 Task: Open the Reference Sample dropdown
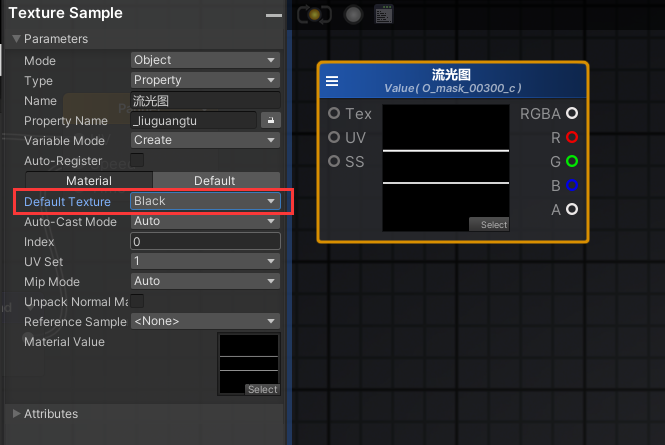205,321
